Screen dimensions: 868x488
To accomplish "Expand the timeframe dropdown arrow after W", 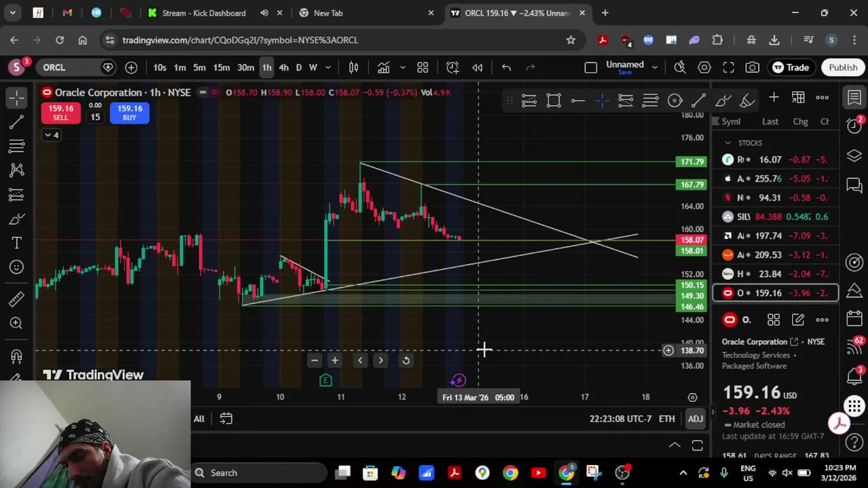I will 328,68.
